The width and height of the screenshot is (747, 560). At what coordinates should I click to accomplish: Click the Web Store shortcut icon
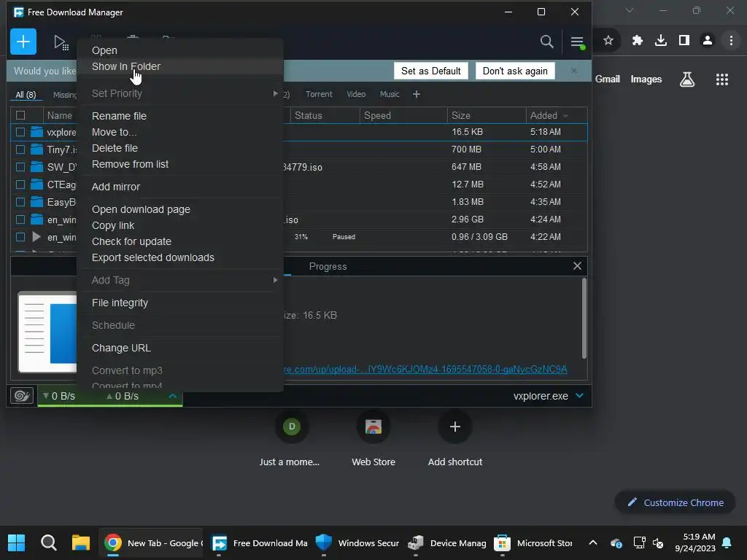pos(373,427)
